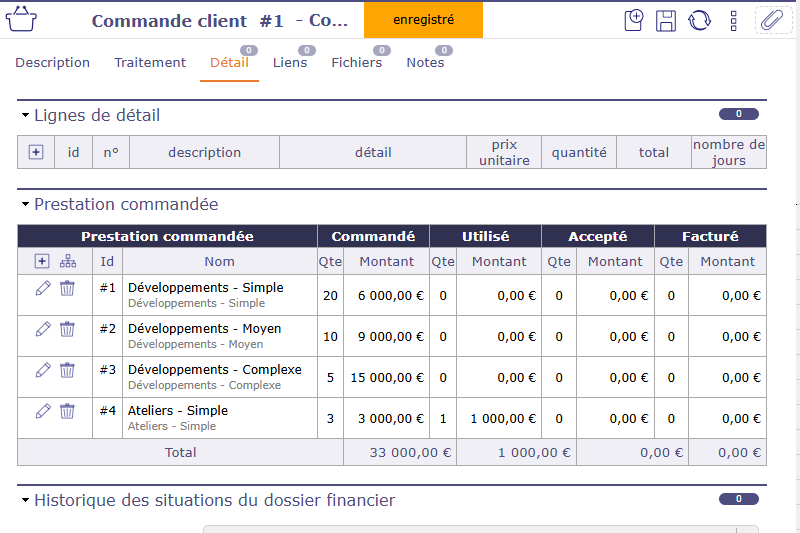The height and width of the screenshot is (533, 800).
Task: Switch to the Description tab
Action: [x=52, y=62]
